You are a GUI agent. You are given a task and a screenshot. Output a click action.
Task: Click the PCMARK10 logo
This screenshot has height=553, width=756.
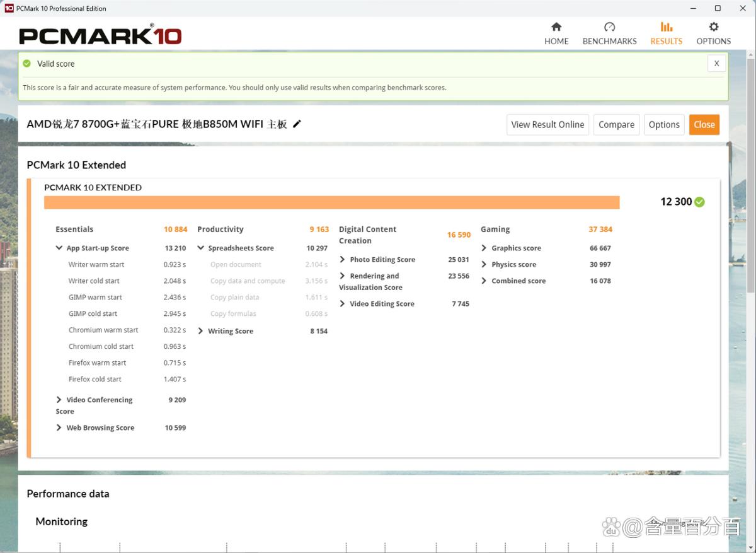point(100,35)
